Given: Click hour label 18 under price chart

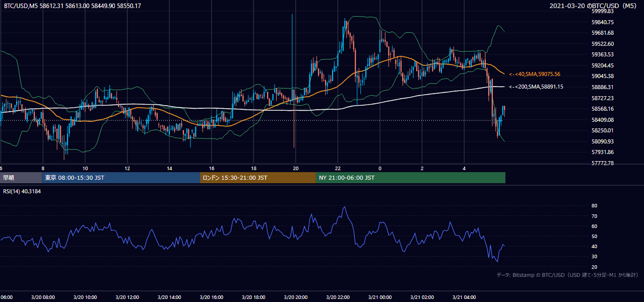Looking at the screenshot, I should pyautogui.click(x=253, y=169).
